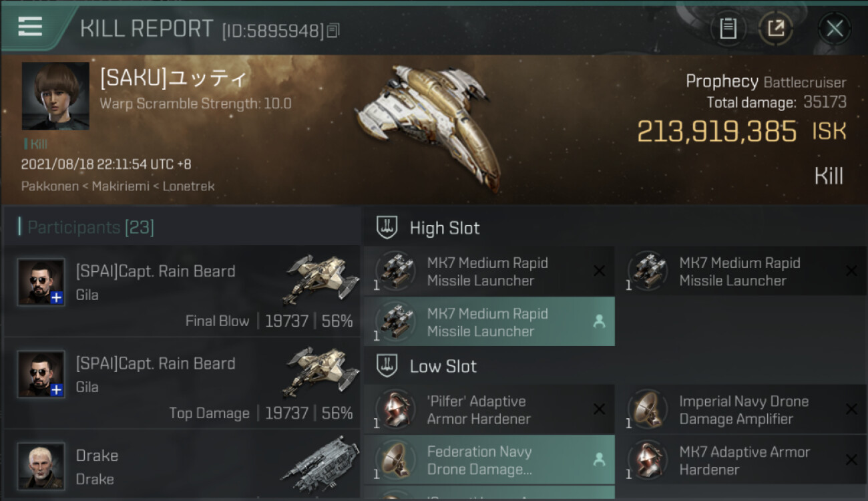Click the Low Slot section header
The width and height of the screenshot is (868, 501).
443,366
